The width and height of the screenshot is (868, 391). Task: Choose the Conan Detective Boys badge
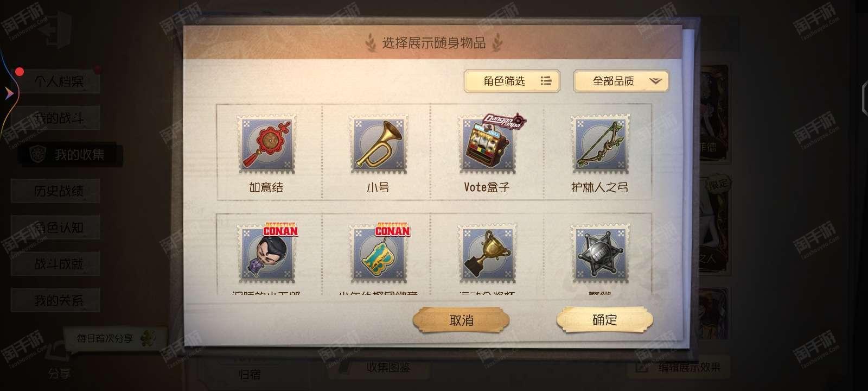[x=378, y=254]
